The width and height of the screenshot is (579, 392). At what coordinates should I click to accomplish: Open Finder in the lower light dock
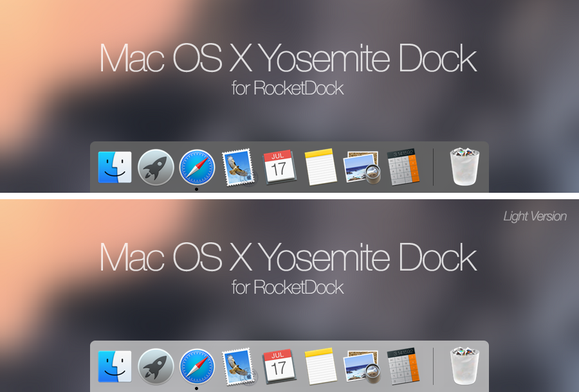tap(115, 366)
